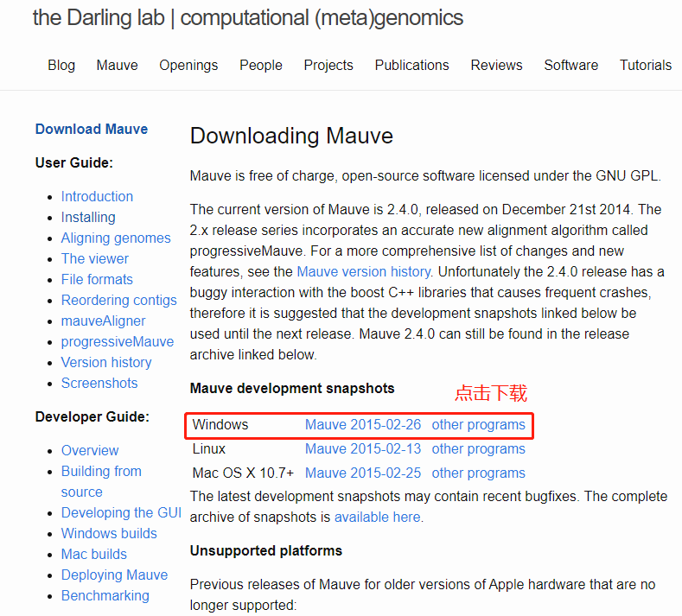Open the Reviews navigation item
682x616 pixels.
496,65
